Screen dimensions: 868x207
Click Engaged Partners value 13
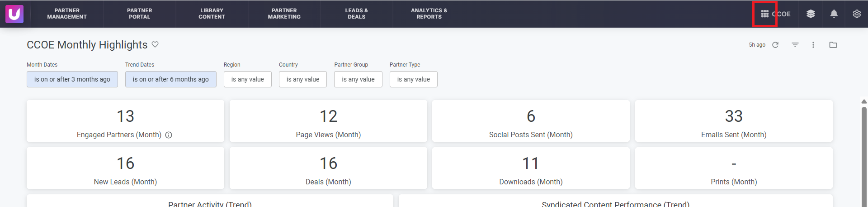125,116
